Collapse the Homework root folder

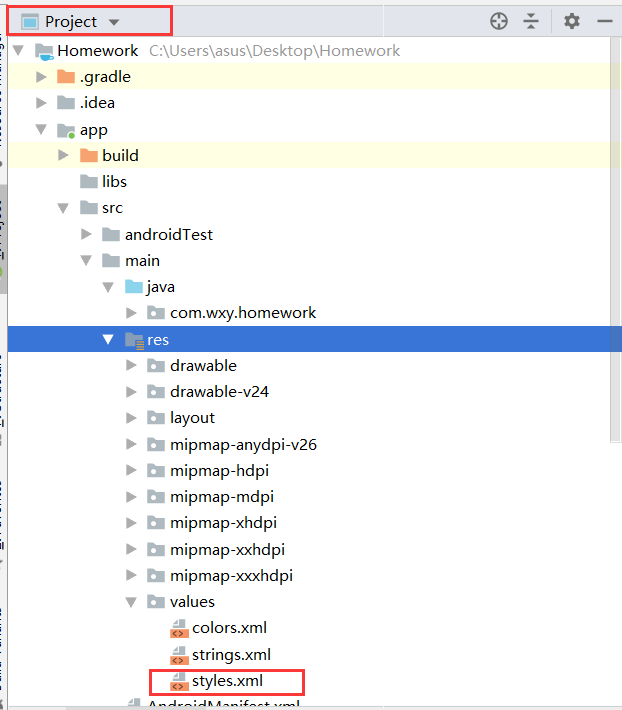click(19, 51)
